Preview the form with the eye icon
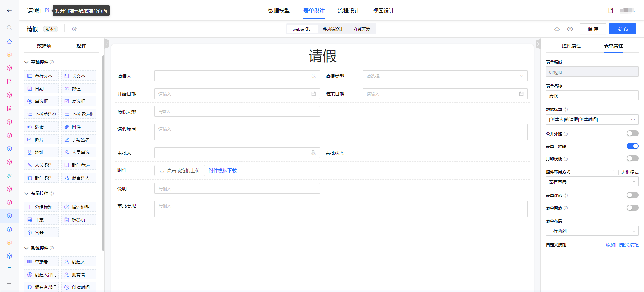This screenshot has height=292, width=644. point(570,29)
